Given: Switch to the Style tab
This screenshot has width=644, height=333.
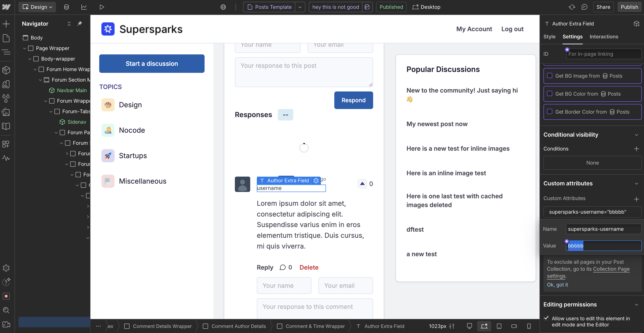Looking at the screenshot, I should 549,37.
